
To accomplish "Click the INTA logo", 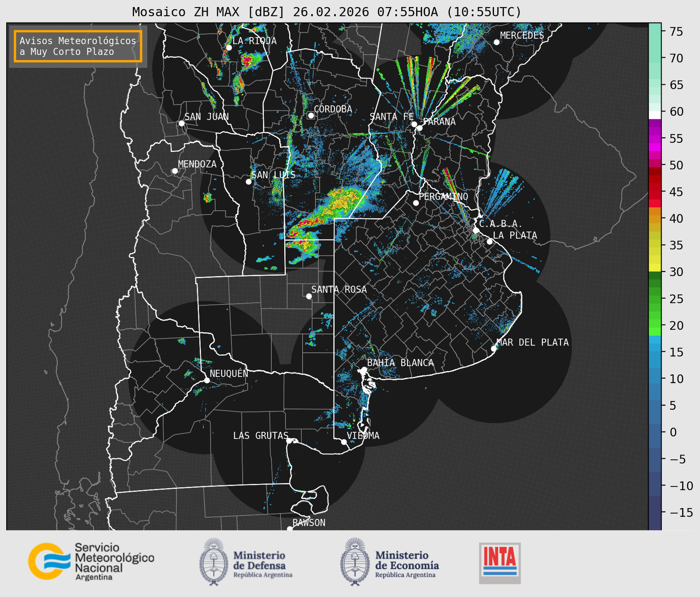I will pyautogui.click(x=500, y=563).
